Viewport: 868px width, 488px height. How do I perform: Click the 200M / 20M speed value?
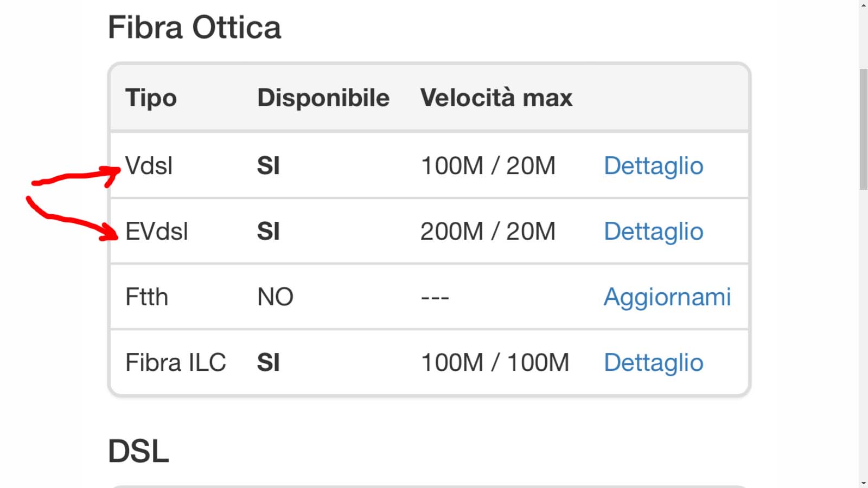click(488, 232)
